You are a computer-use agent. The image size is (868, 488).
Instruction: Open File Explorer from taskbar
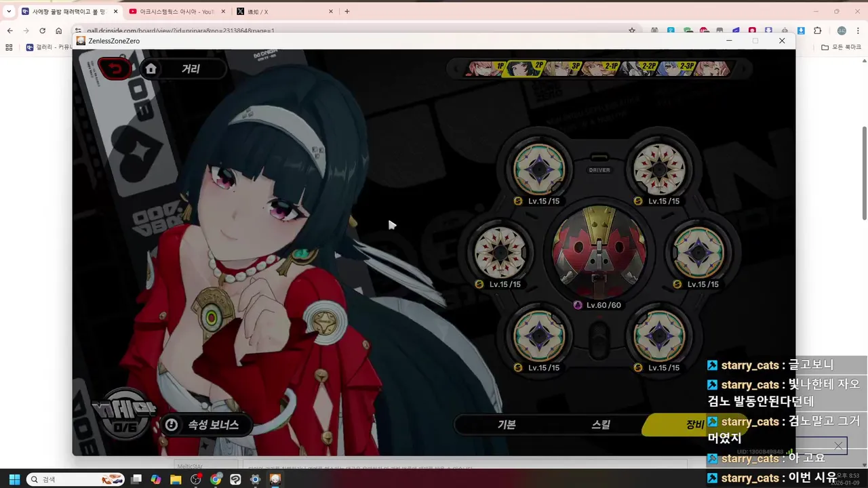click(x=176, y=479)
